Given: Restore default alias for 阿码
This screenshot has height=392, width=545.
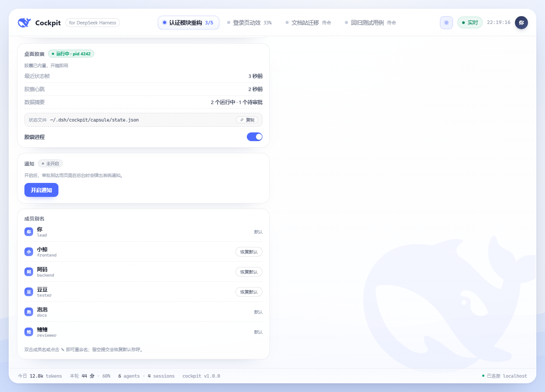Looking at the screenshot, I should [x=249, y=272].
